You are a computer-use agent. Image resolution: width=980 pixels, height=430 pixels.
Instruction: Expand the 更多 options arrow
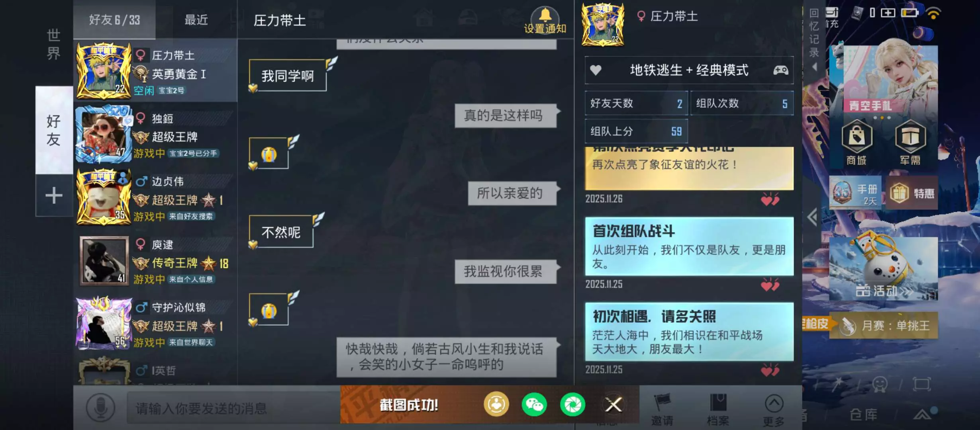[x=774, y=409]
